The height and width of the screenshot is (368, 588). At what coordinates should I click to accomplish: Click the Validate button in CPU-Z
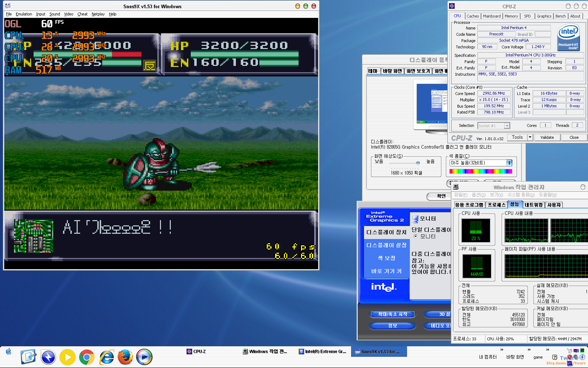[x=547, y=137]
